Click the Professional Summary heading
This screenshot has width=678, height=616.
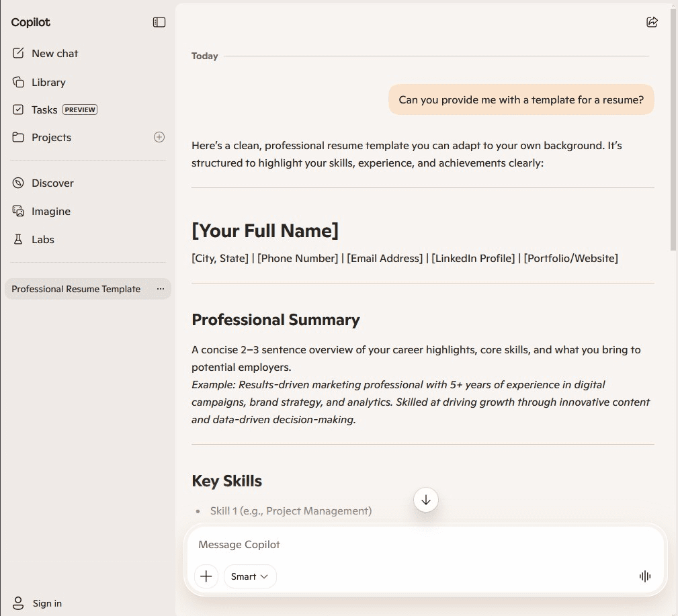(x=276, y=320)
